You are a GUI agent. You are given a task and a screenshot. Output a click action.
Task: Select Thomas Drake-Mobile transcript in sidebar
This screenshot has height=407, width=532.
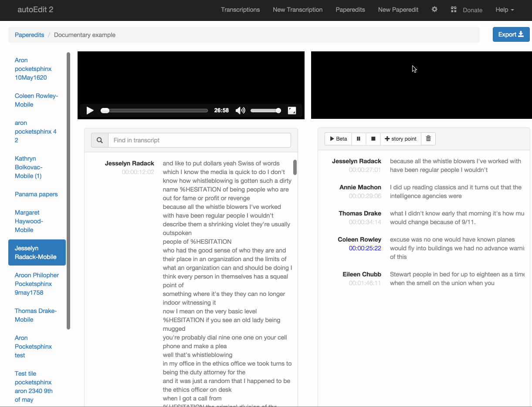coord(36,315)
